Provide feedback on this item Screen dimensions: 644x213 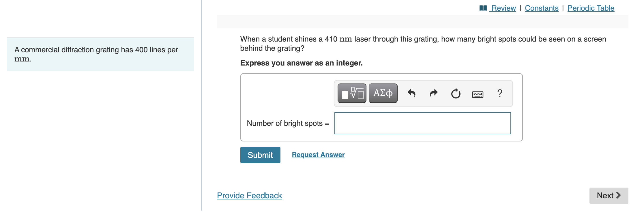point(249,195)
